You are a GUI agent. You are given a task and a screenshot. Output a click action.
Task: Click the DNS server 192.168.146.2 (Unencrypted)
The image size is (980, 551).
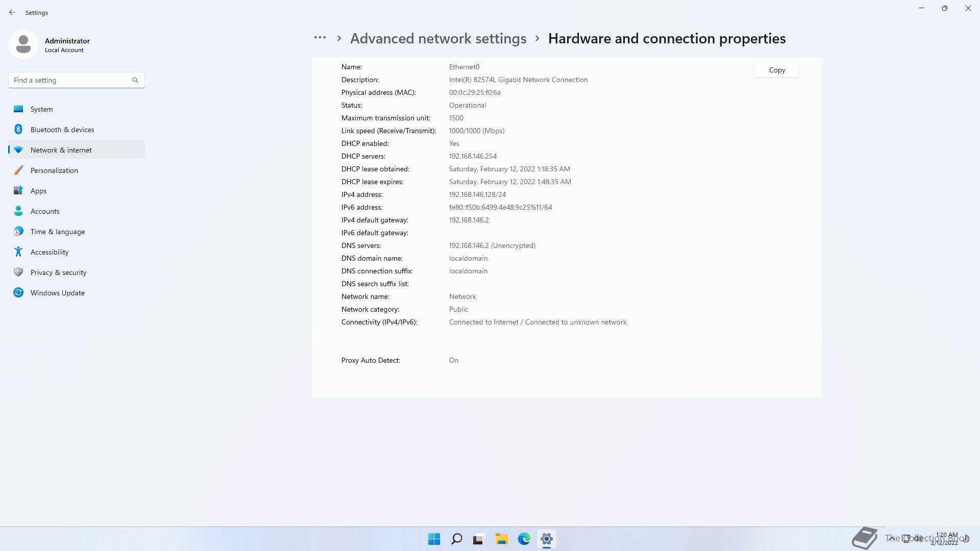[492, 245]
